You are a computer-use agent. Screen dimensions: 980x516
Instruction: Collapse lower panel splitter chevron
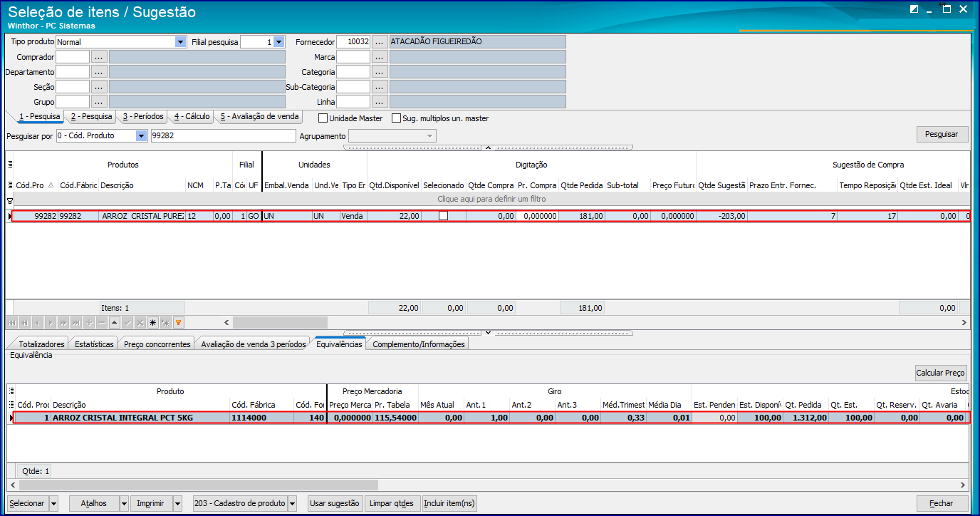point(488,332)
